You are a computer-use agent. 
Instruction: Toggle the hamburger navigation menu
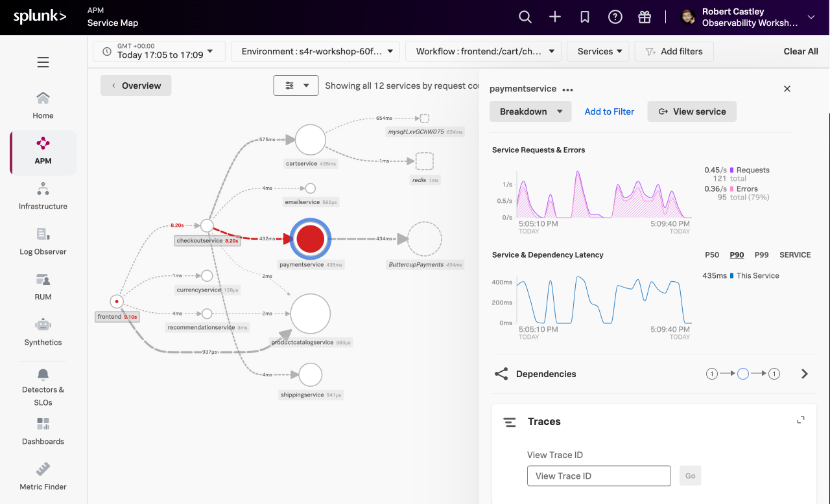[43, 62]
